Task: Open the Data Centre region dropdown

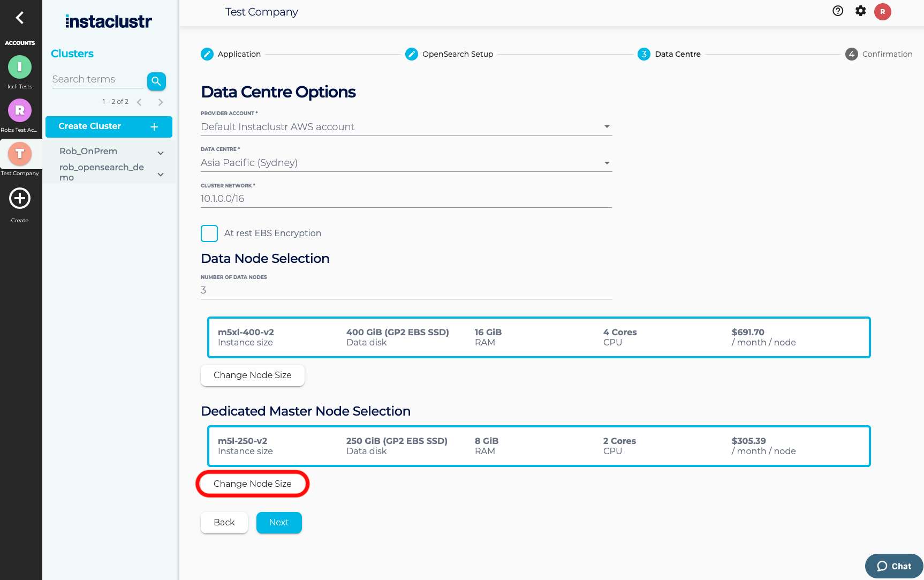Action: (406, 163)
